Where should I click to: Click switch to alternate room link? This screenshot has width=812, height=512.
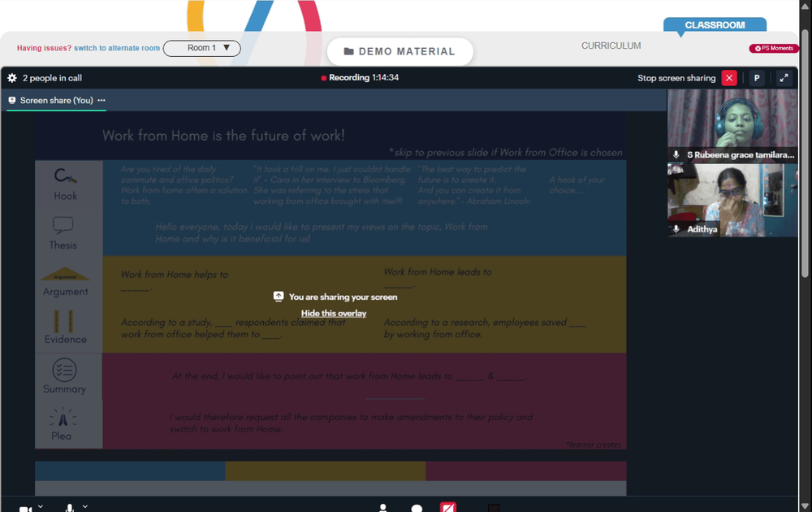tap(116, 48)
